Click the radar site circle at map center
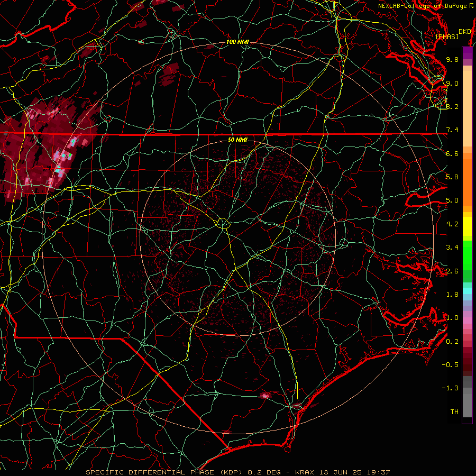The width and height of the screenshot is (476, 476). [x=223, y=223]
